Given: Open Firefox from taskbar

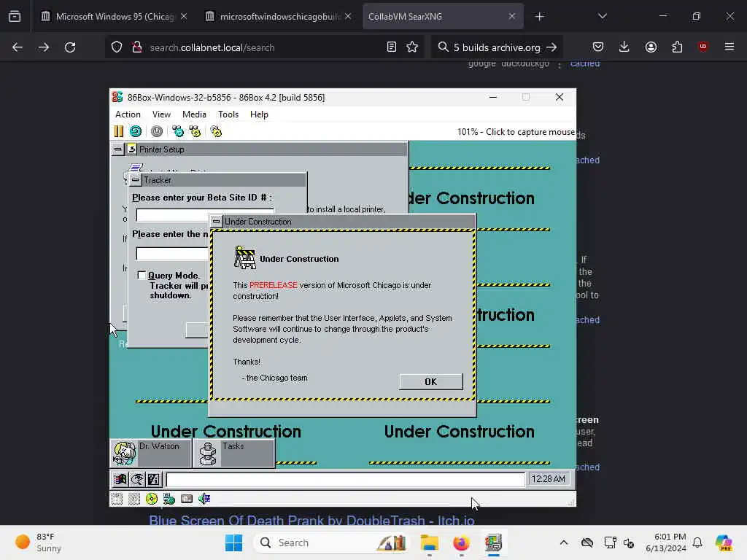Looking at the screenshot, I should click(461, 542).
